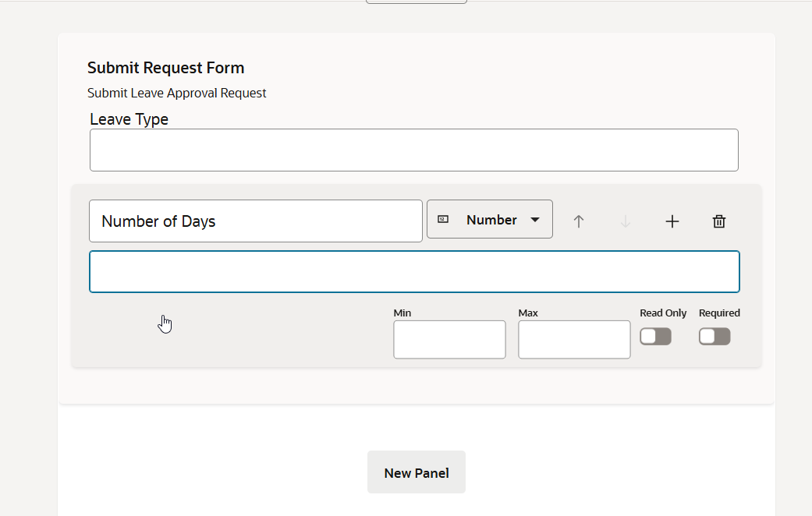Open the Number field type dropdown
This screenshot has width=812, height=516.
coord(490,220)
